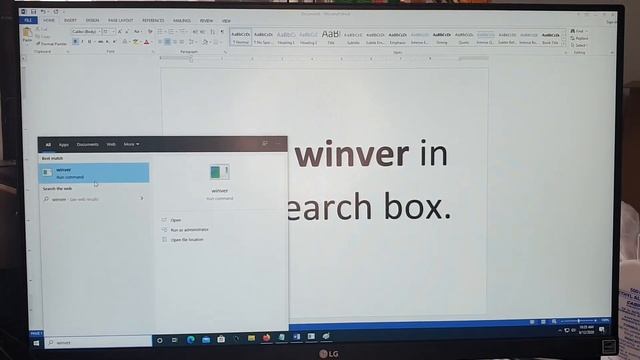Open Task View from taskbar
This screenshot has height=360, width=640.
tap(175, 340)
